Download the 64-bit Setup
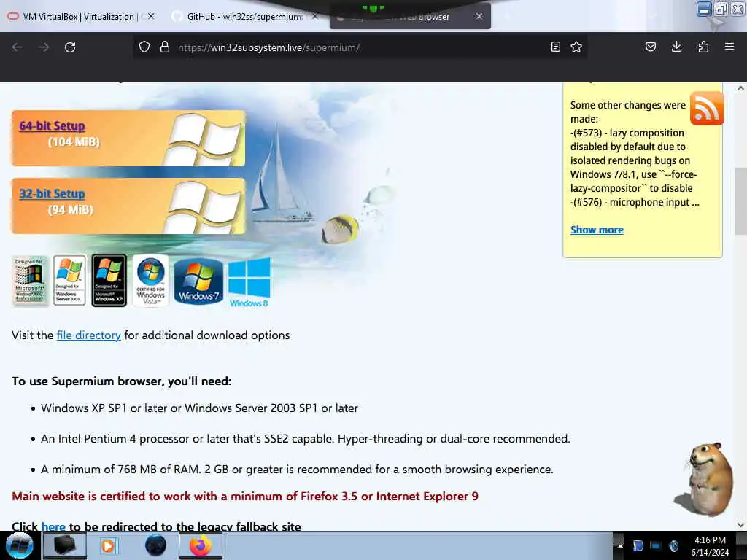This screenshot has width=747, height=560. pos(52,125)
